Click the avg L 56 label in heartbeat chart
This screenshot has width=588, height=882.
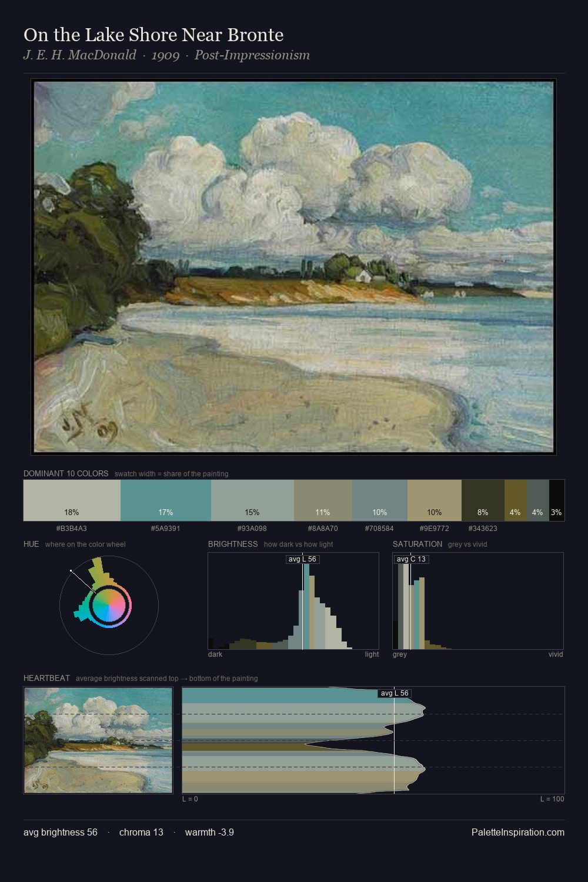395,693
